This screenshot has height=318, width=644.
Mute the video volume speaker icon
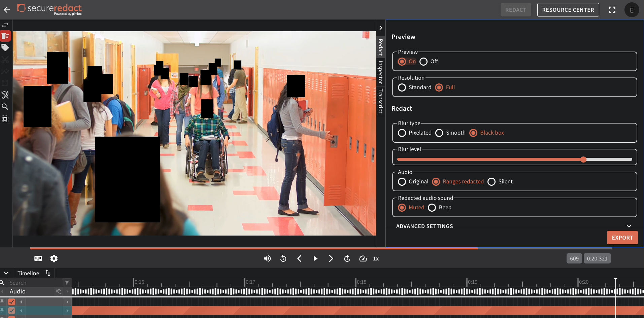[x=267, y=258]
